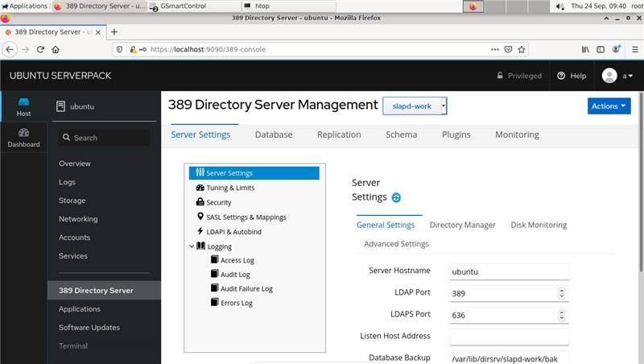The height and width of the screenshot is (364, 644).
Task: Increment the LDAP Port stepper
Action: [x=561, y=290]
